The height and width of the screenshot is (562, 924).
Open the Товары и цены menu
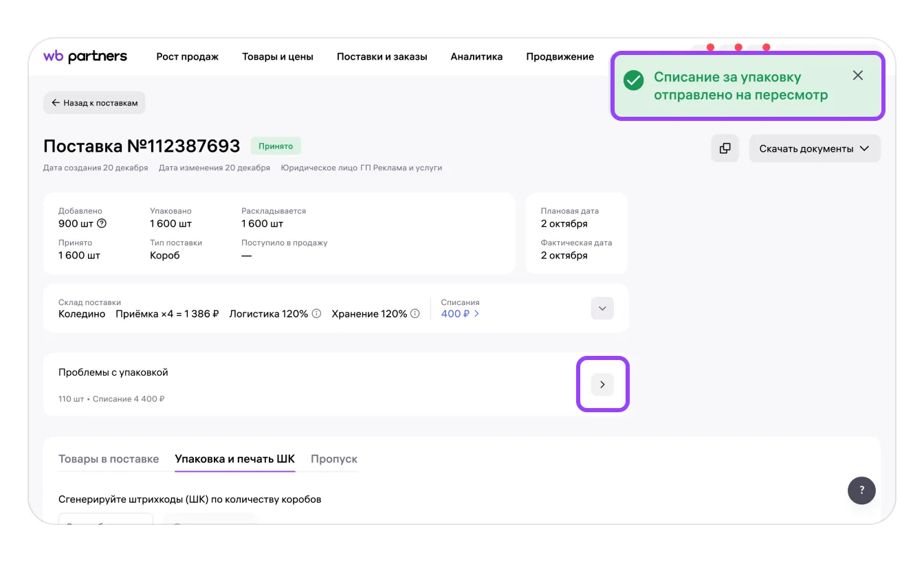[x=277, y=56]
